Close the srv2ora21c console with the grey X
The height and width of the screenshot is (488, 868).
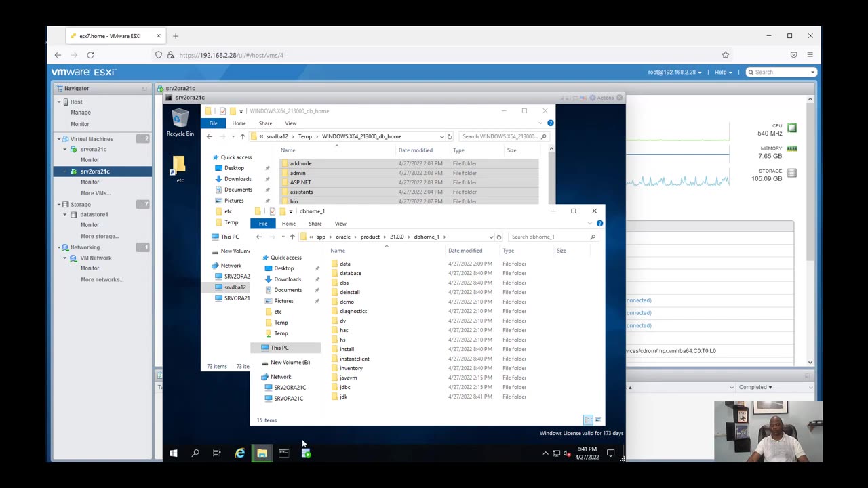click(x=620, y=98)
